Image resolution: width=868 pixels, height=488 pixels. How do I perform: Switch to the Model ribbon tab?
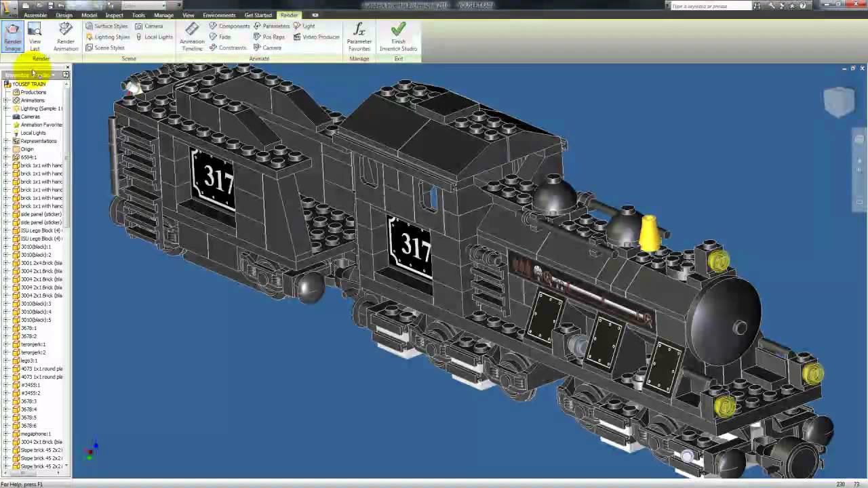point(89,15)
